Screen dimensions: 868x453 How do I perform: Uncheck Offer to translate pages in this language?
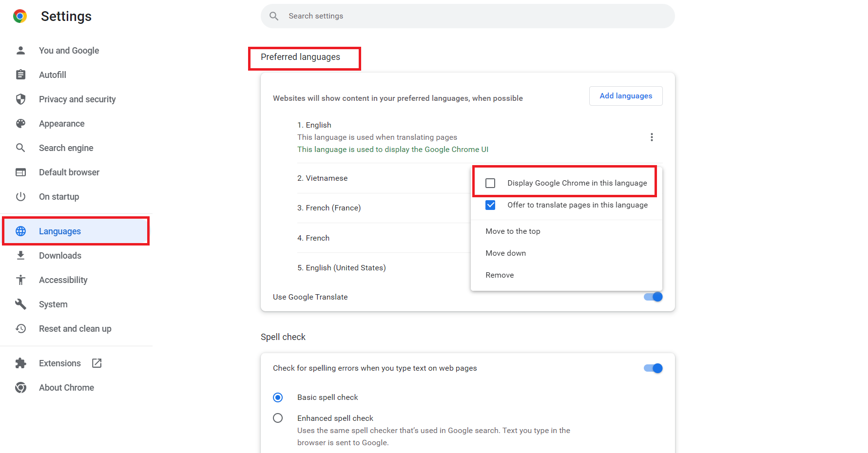pyautogui.click(x=490, y=205)
